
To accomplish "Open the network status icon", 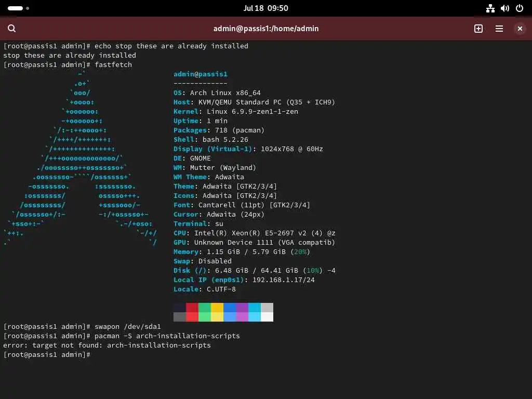I will (490, 8).
